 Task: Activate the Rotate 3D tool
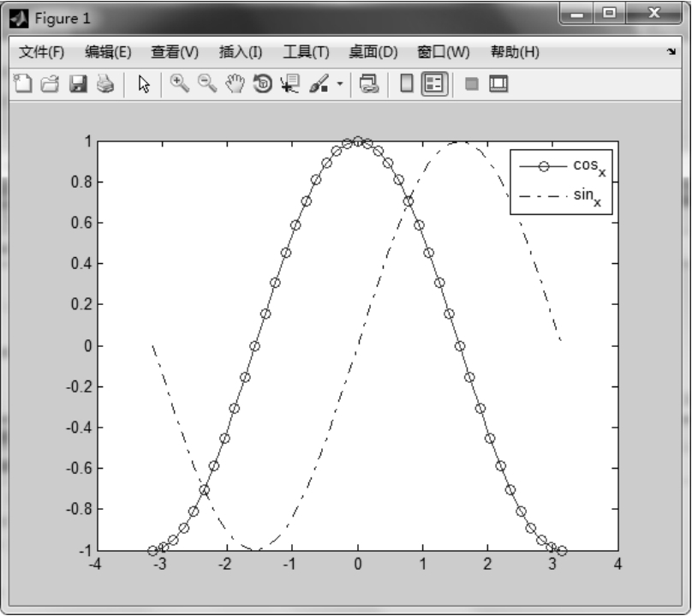tap(262, 84)
